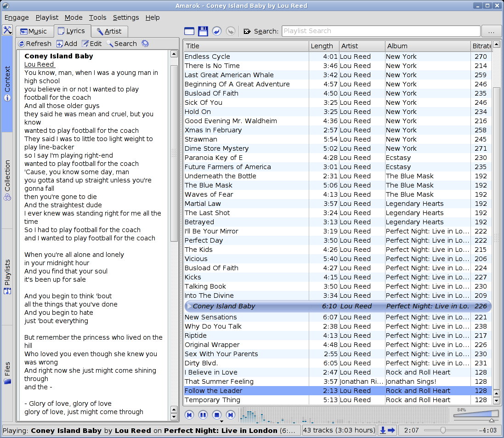
Task: Click the playlist scroll-up arrow
Action: (x=497, y=45)
